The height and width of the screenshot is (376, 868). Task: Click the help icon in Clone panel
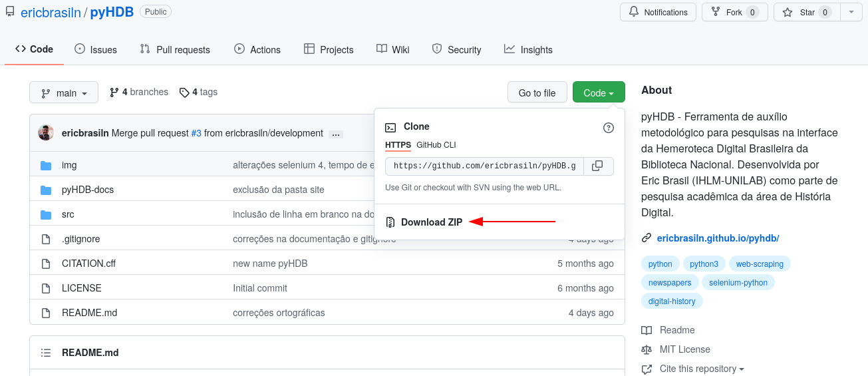pos(608,128)
